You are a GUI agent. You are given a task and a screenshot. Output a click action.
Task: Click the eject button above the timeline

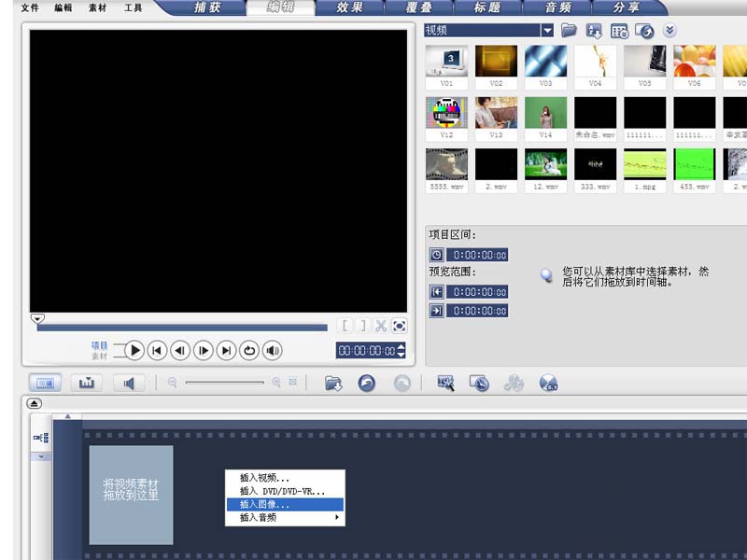[34, 403]
